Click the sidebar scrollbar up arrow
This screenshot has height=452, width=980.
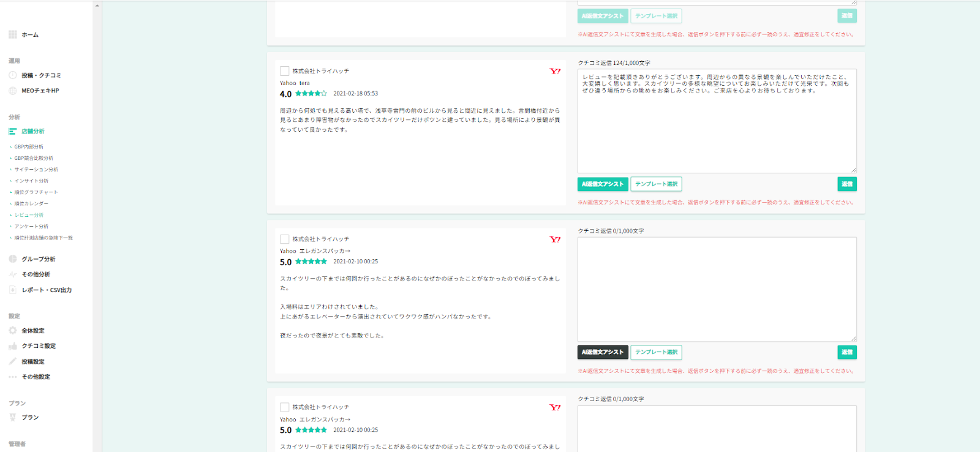pyautogui.click(x=97, y=6)
